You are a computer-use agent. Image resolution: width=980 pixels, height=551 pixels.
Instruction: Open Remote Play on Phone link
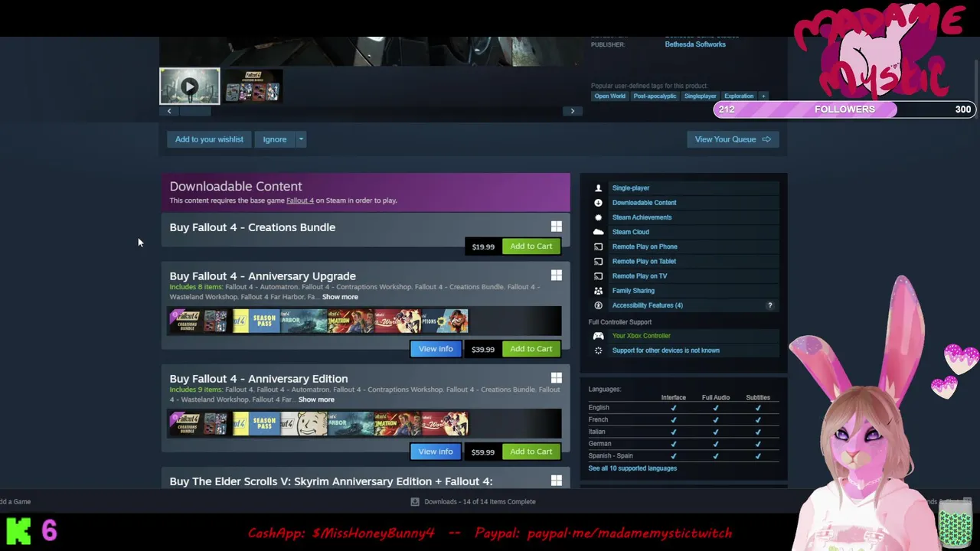pos(645,246)
